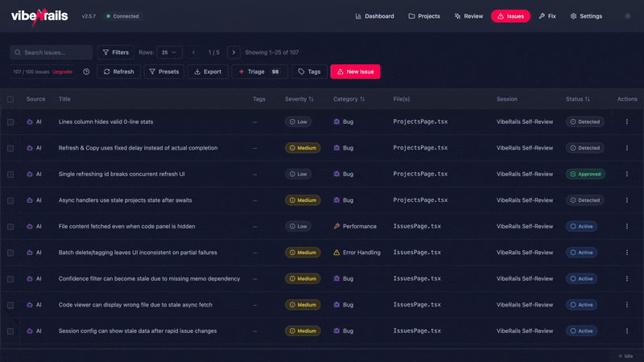Click the AI source icon on 'Code viewer' row
Screen dimensions: 644x362
tap(30, 305)
